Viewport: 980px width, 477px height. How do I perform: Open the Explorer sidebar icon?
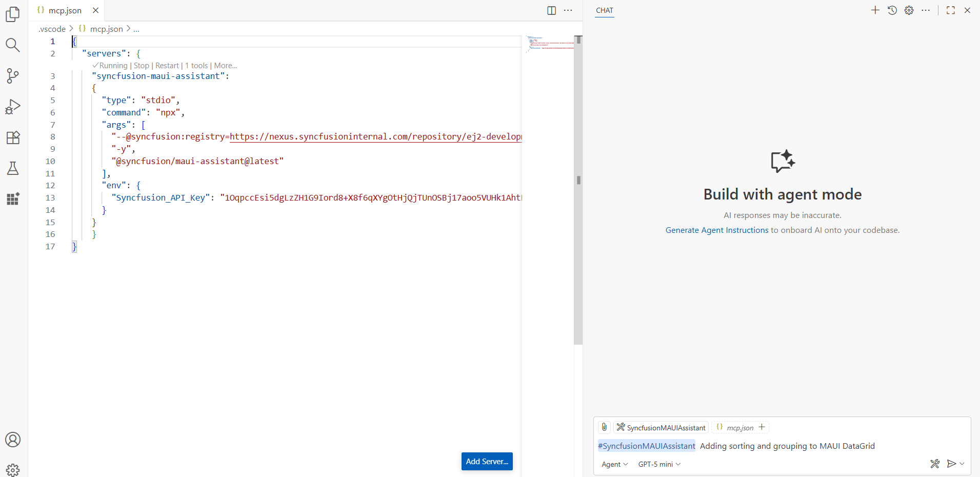click(x=12, y=14)
